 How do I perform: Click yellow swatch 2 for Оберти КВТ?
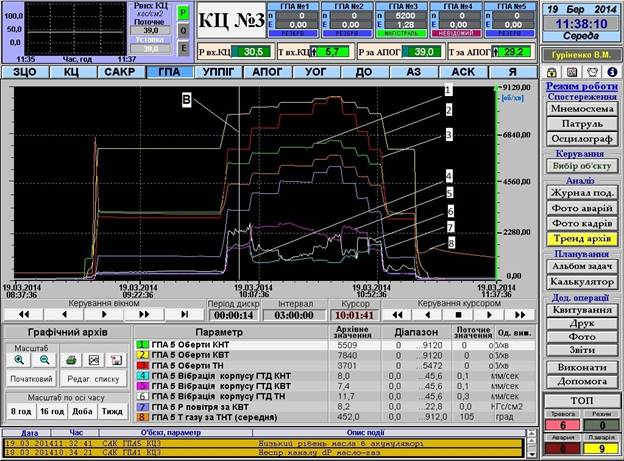pyautogui.click(x=142, y=355)
